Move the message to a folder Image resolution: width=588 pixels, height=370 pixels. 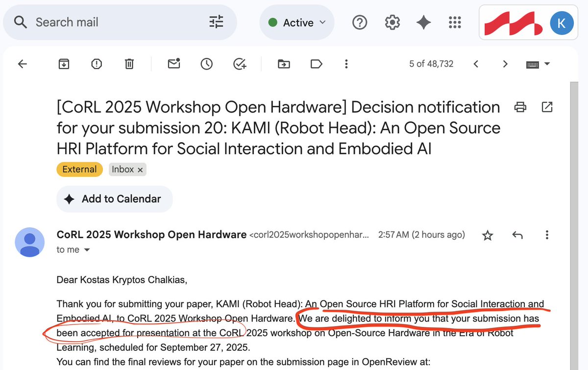(x=283, y=64)
